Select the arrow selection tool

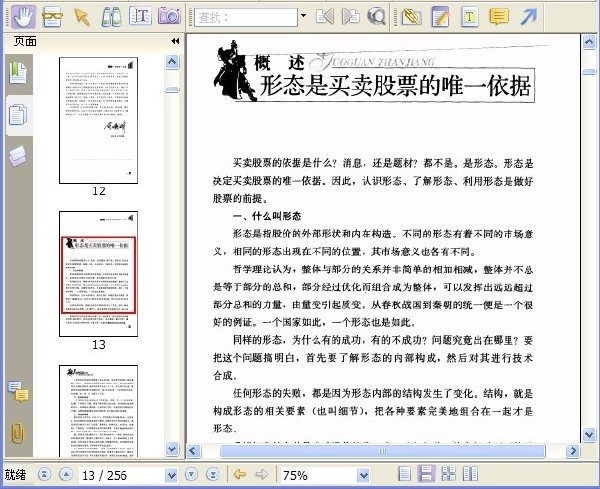[82, 17]
